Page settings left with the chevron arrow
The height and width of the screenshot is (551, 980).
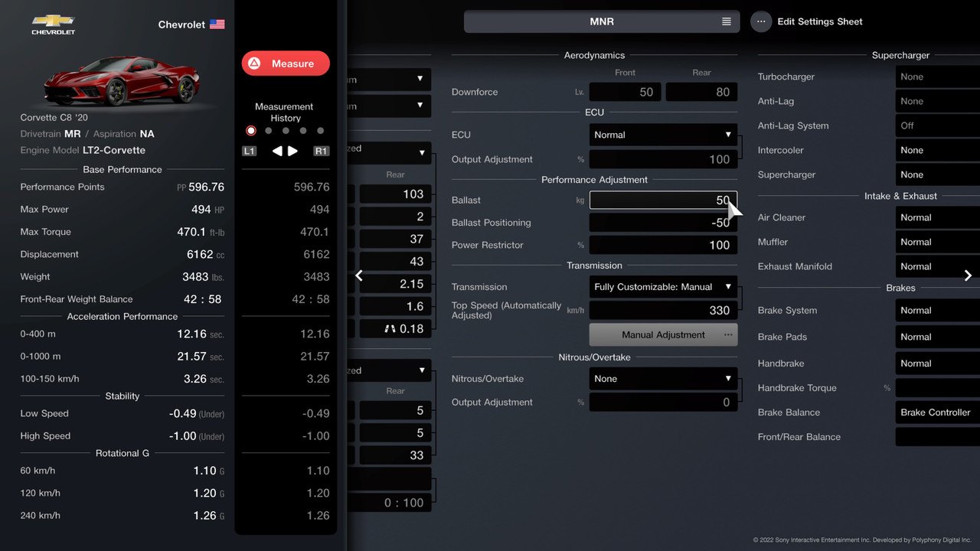[359, 275]
